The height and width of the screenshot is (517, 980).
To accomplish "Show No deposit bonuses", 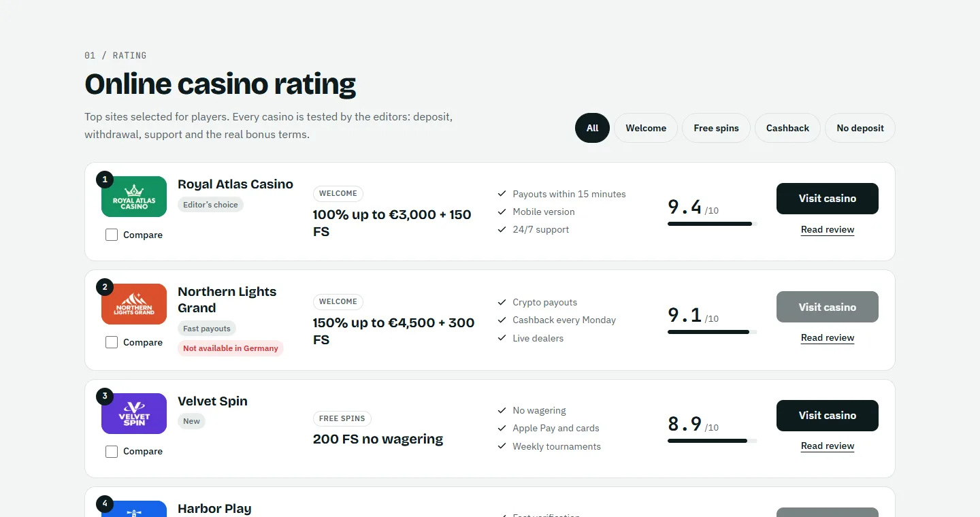I will coord(860,128).
